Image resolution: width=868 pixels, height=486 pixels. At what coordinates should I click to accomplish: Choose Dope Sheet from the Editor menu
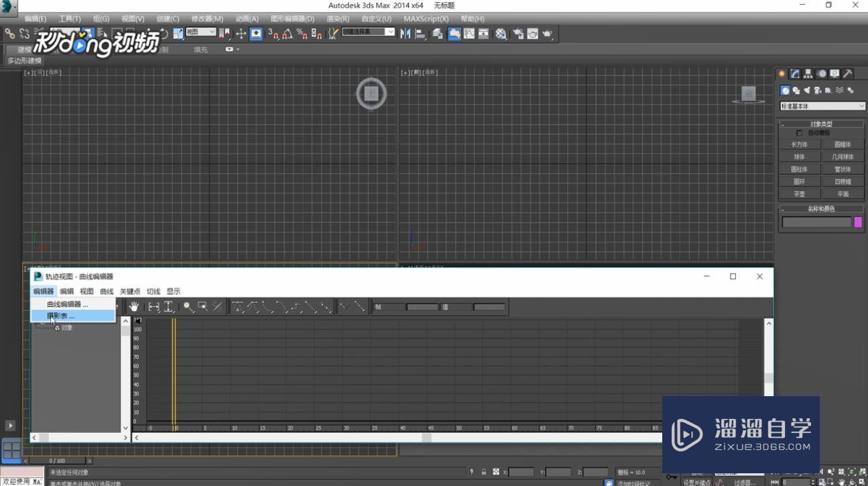pos(64,315)
